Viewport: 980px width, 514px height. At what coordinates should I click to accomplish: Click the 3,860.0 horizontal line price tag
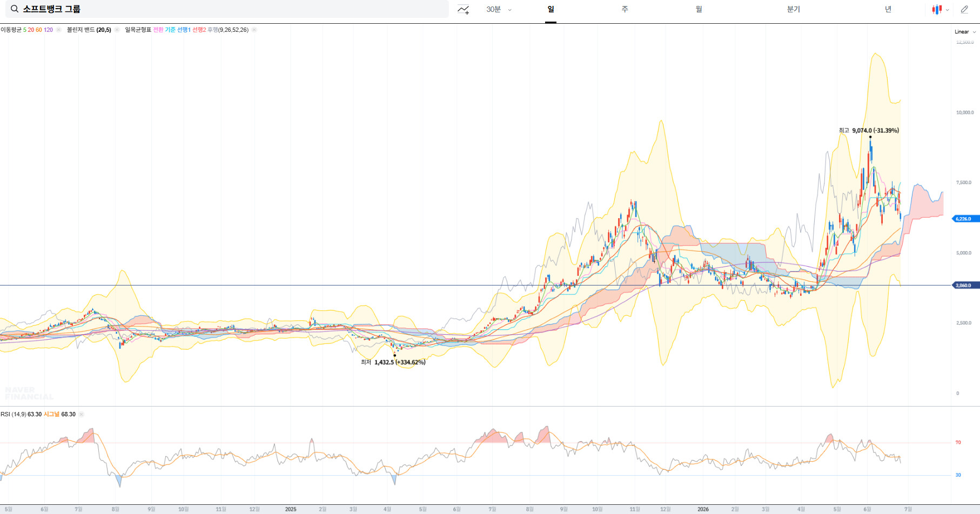coord(965,285)
